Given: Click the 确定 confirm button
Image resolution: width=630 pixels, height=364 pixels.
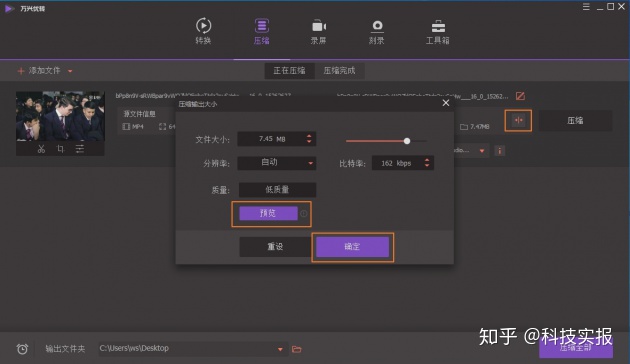Looking at the screenshot, I should pyautogui.click(x=352, y=247).
